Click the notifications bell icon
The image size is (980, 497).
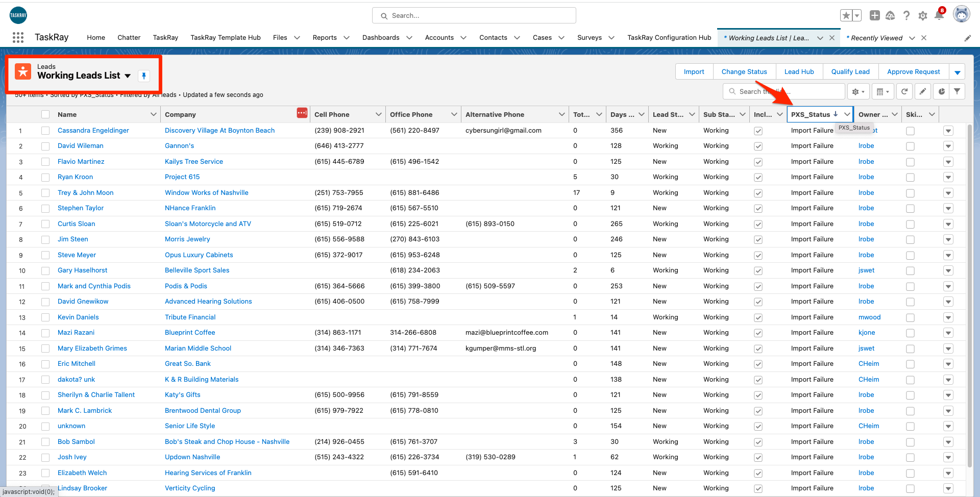pyautogui.click(x=939, y=16)
